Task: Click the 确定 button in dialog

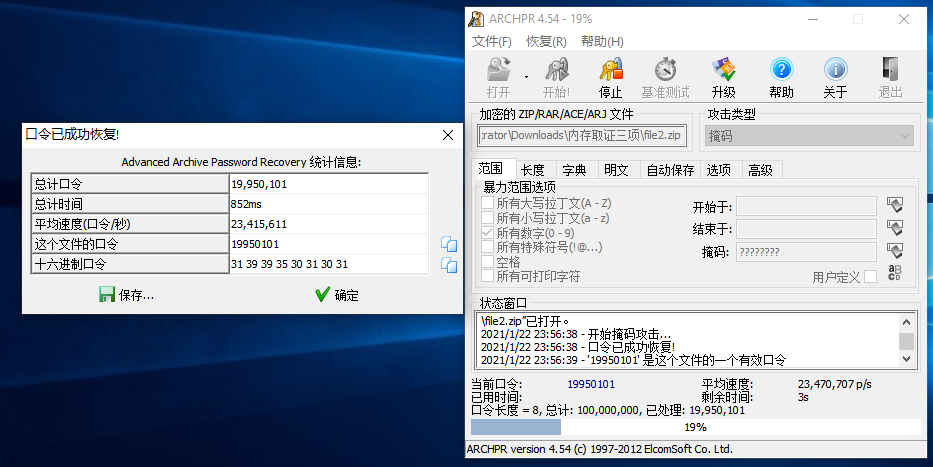Action: [x=337, y=295]
